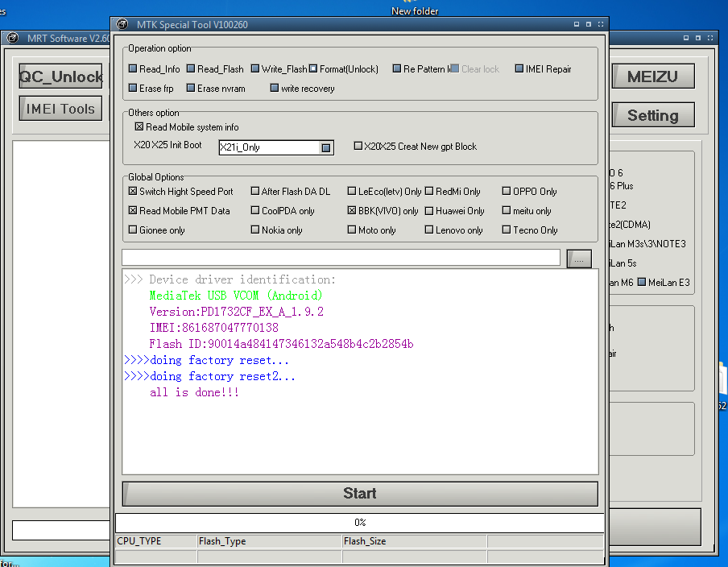Enable LeEco(letv) Only option
Viewport: 728px width, 567px height.
pyautogui.click(x=351, y=191)
